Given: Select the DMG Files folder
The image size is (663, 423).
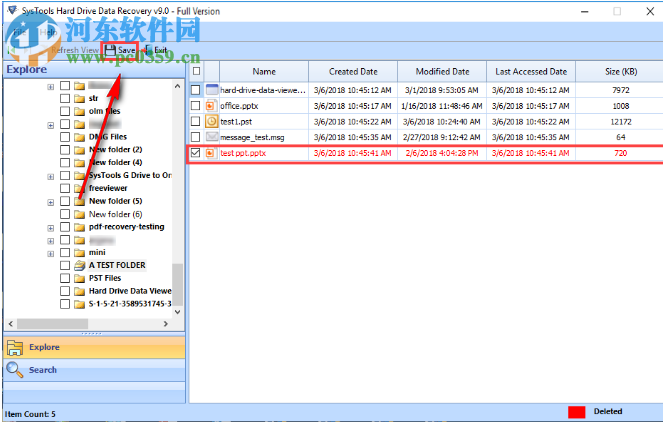Looking at the screenshot, I should point(108,137).
